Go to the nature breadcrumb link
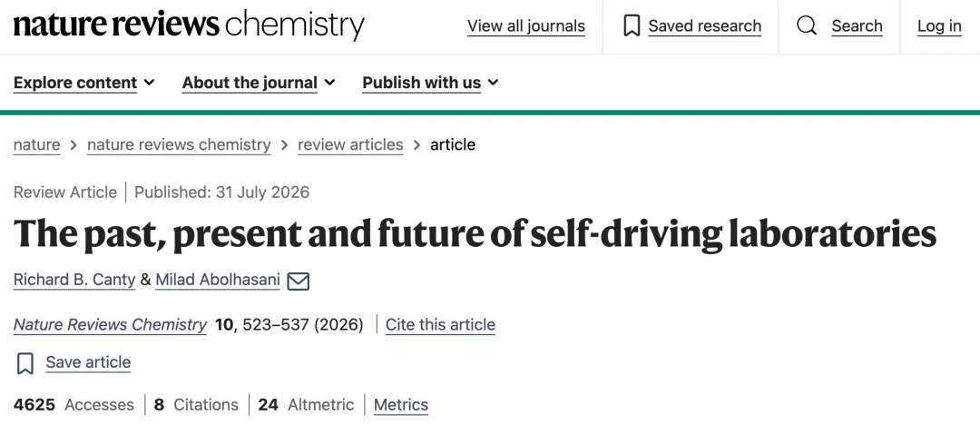This screenshot has width=980, height=425. click(37, 144)
